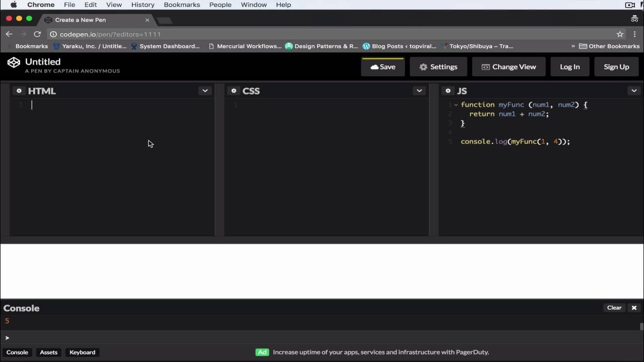Screen dimensions: 644x362
Task: Bookmark this page with the star
Action: [x=620, y=34]
